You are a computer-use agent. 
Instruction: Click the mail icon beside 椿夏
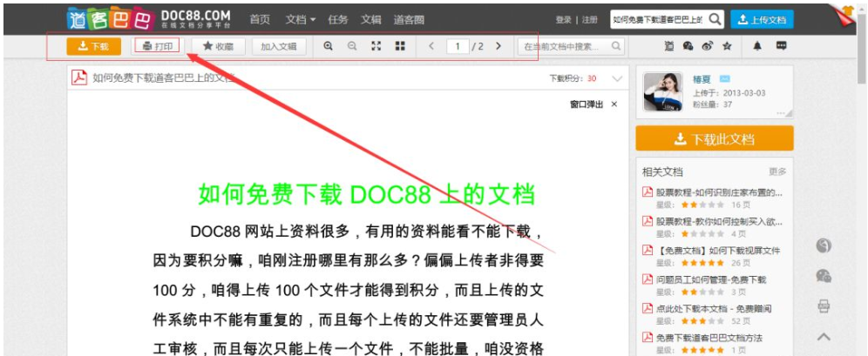(x=724, y=79)
